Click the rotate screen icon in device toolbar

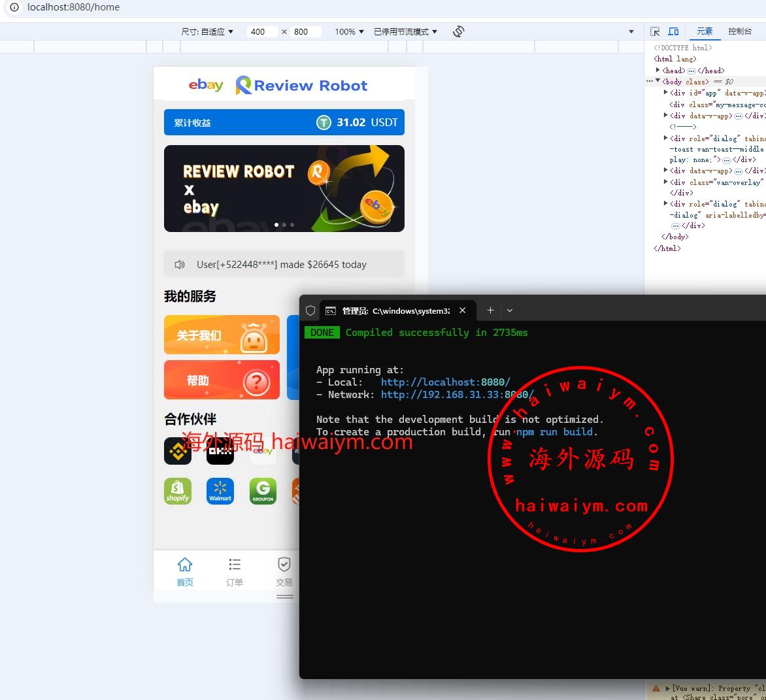click(x=459, y=31)
